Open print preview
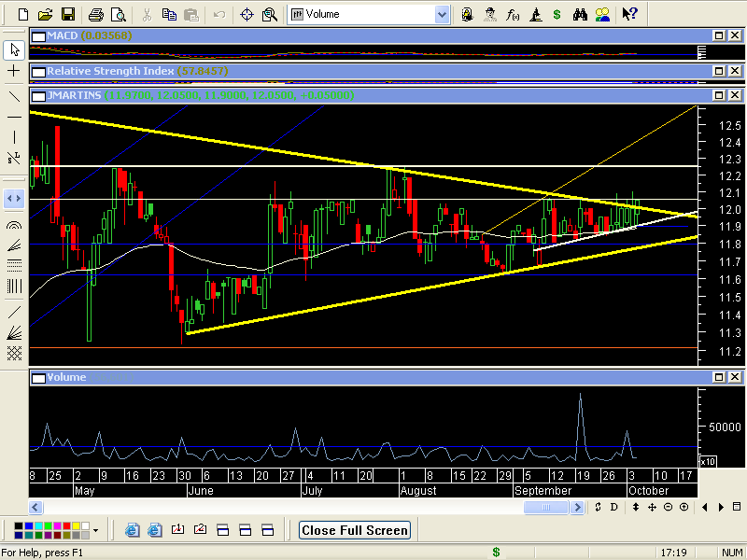 pyautogui.click(x=119, y=15)
